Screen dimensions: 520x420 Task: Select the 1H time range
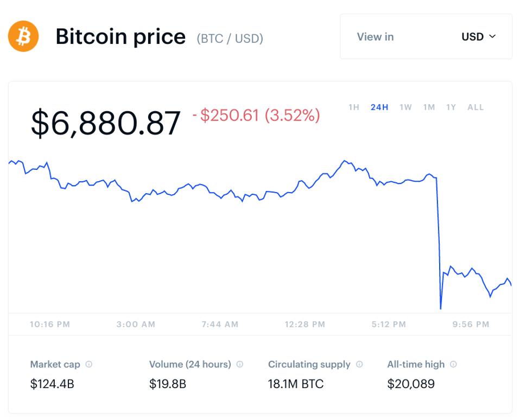[353, 107]
